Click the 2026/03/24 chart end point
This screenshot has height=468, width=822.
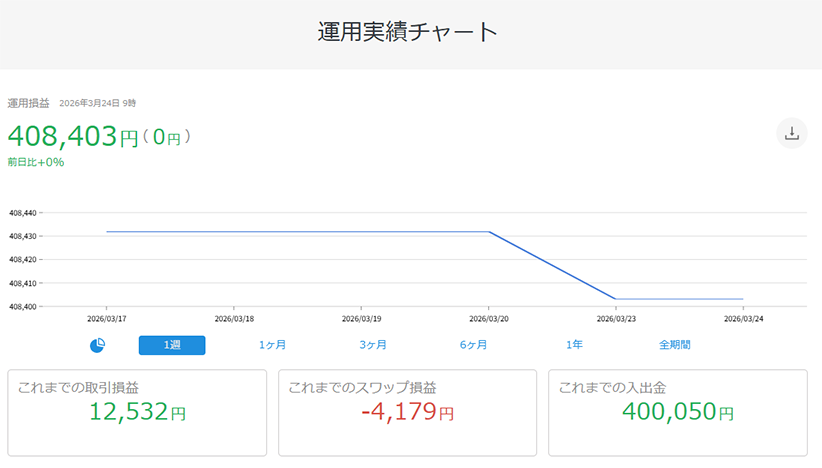[743, 299]
